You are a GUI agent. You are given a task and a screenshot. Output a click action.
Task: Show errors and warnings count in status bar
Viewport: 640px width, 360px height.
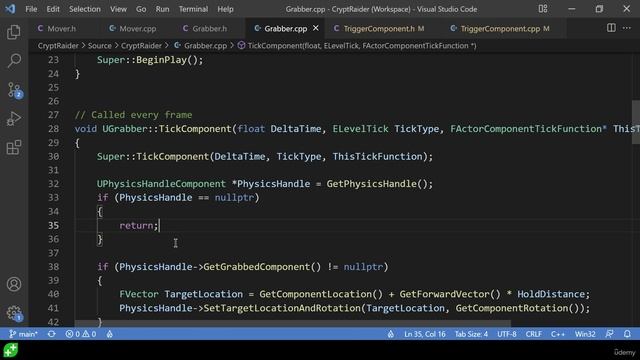click(81, 334)
